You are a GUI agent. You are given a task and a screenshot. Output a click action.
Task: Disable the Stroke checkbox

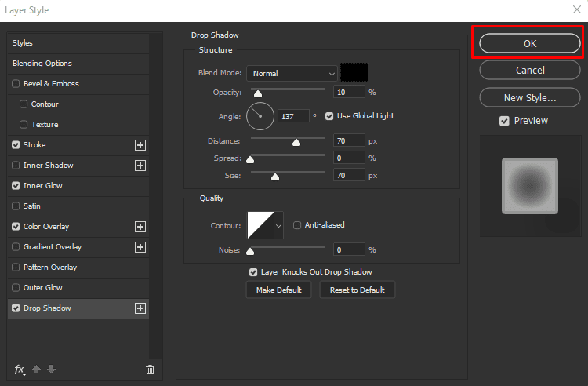(16, 145)
